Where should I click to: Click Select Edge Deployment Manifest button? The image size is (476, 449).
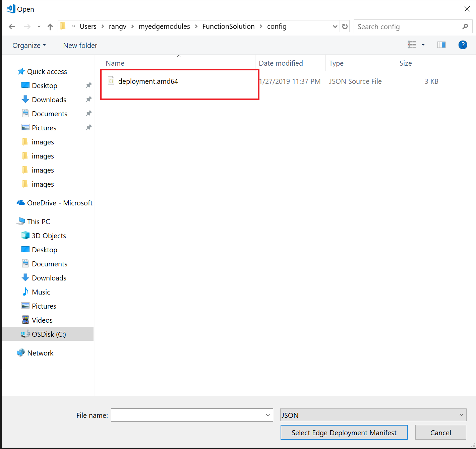coord(344,433)
